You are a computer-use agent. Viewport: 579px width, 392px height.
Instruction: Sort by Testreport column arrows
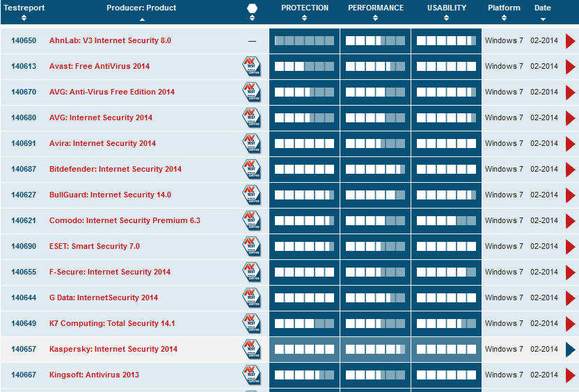coord(24,17)
